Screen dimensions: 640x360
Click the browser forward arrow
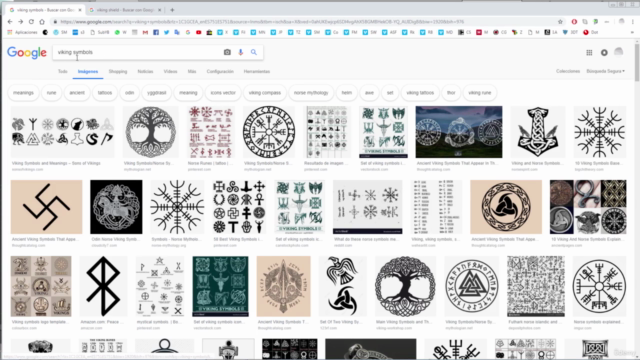(x=20, y=22)
